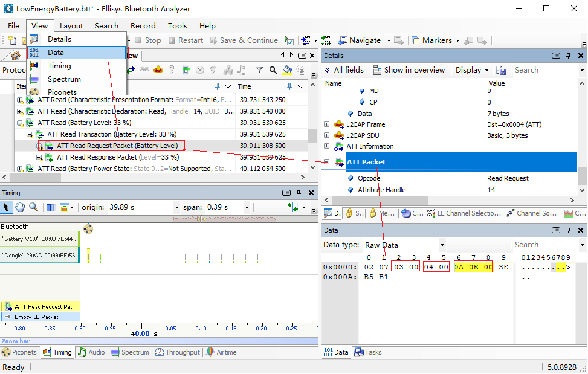Image resolution: width=588 pixels, height=374 pixels.
Task: Click Save & Continue button
Action: [244, 40]
